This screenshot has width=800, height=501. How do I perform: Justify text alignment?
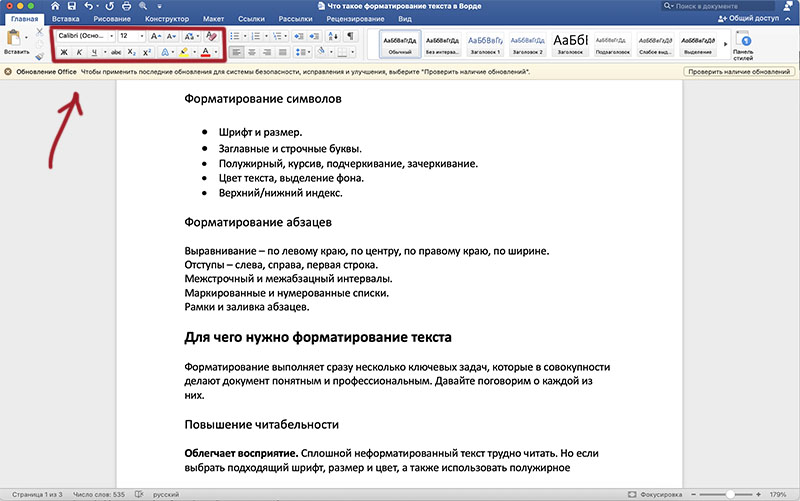pos(282,52)
